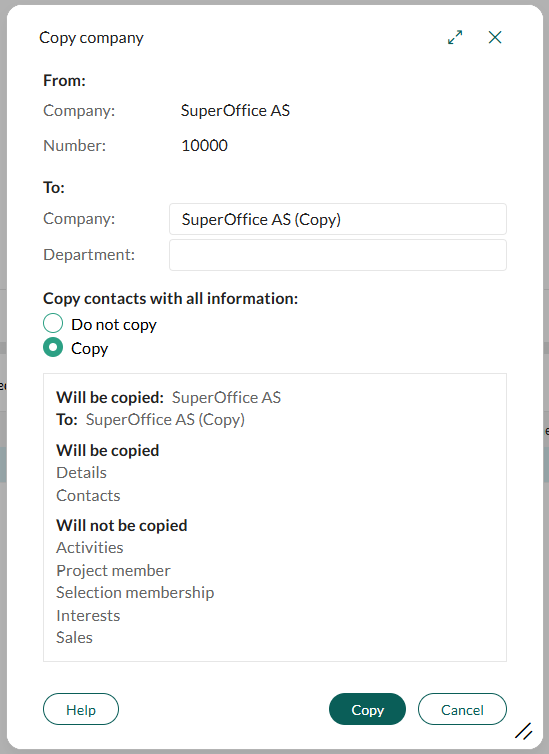Click the 'Project member' summary entry
Viewport: 549px width, 754px height.
click(113, 571)
